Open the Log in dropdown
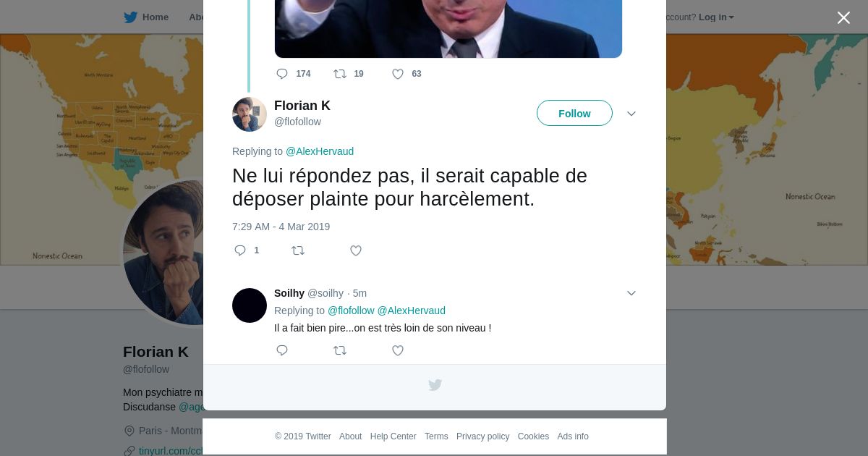Screen dimensions: 868x456 [x=716, y=17]
